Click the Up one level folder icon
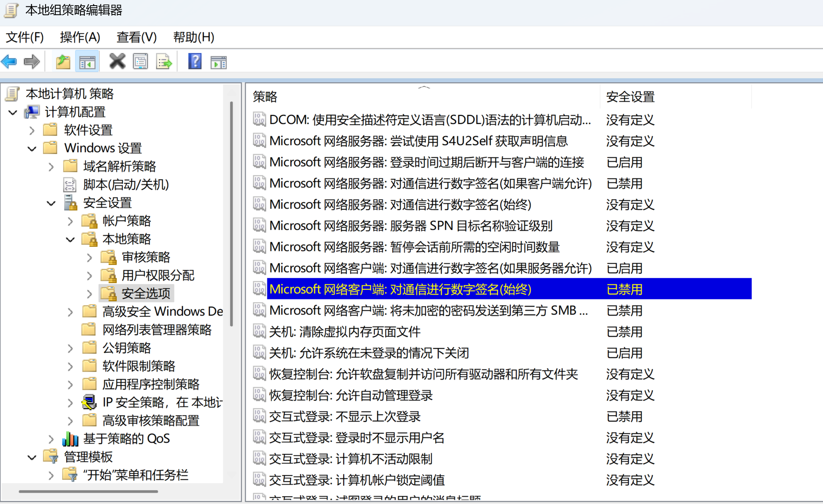The image size is (823, 504). pyautogui.click(x=63, y=62)
